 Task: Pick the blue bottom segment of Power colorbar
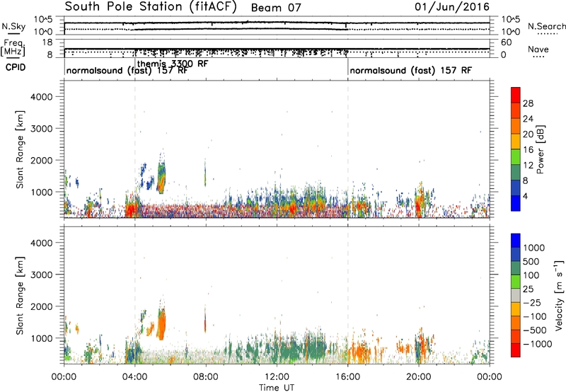tap(516, 203)
